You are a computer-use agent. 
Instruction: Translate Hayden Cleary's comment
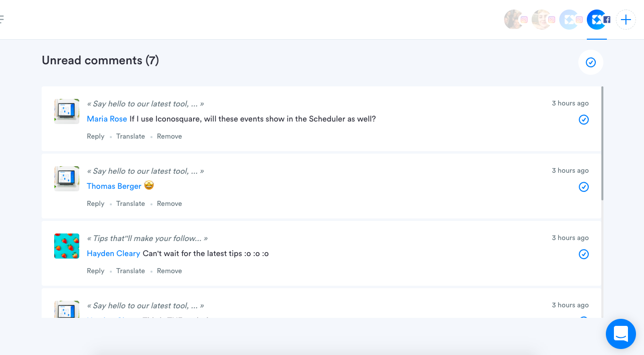pyautogui.click(x=130, y=271)
